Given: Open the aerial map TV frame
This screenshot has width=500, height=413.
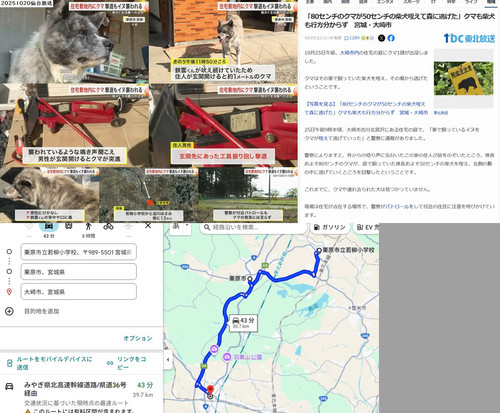Looking at the screenshot, I should (x=149, y=195).
